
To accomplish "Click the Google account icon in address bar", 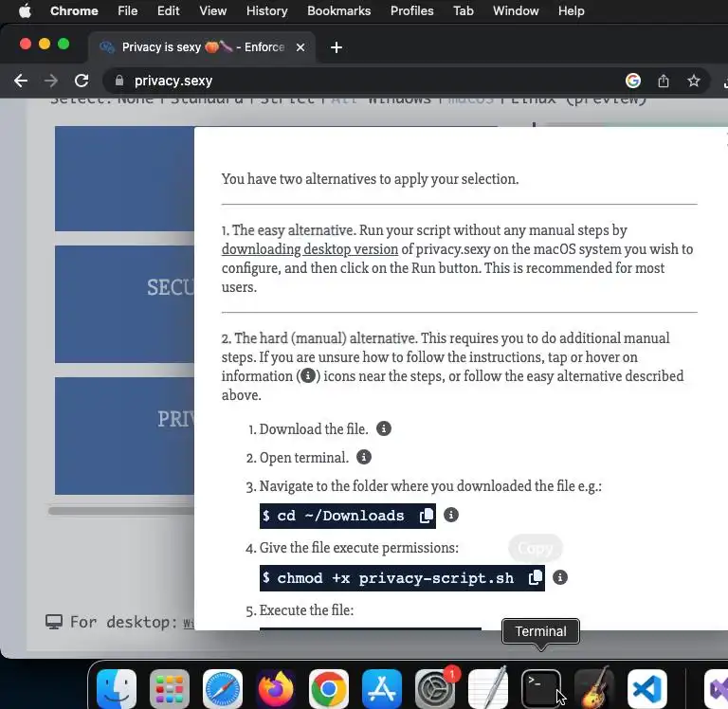I will click(x=633, y=81).
